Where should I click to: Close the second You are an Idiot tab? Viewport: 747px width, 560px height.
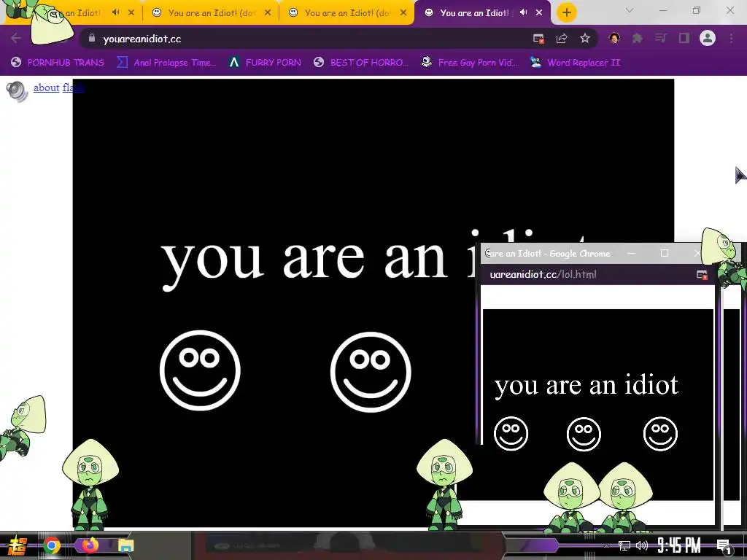268,13
